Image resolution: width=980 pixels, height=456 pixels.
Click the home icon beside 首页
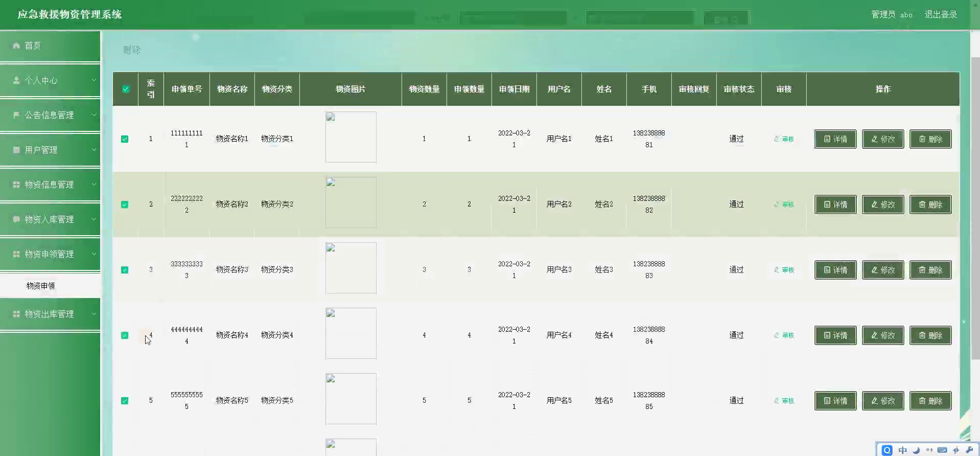pos(16,46)
